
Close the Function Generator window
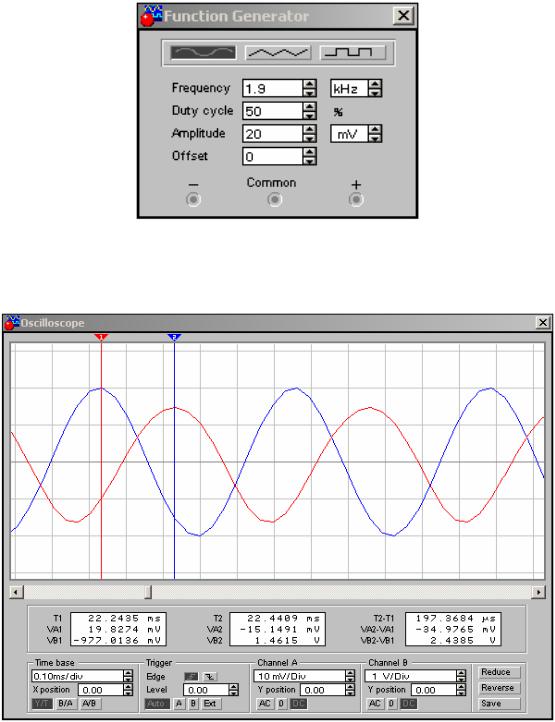tap(403, 16)
